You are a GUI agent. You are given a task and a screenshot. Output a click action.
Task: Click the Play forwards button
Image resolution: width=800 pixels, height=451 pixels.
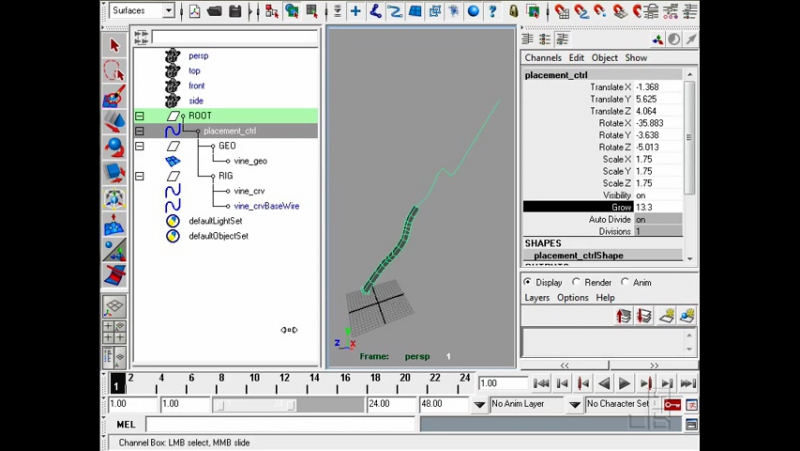[x=624, y=383]
